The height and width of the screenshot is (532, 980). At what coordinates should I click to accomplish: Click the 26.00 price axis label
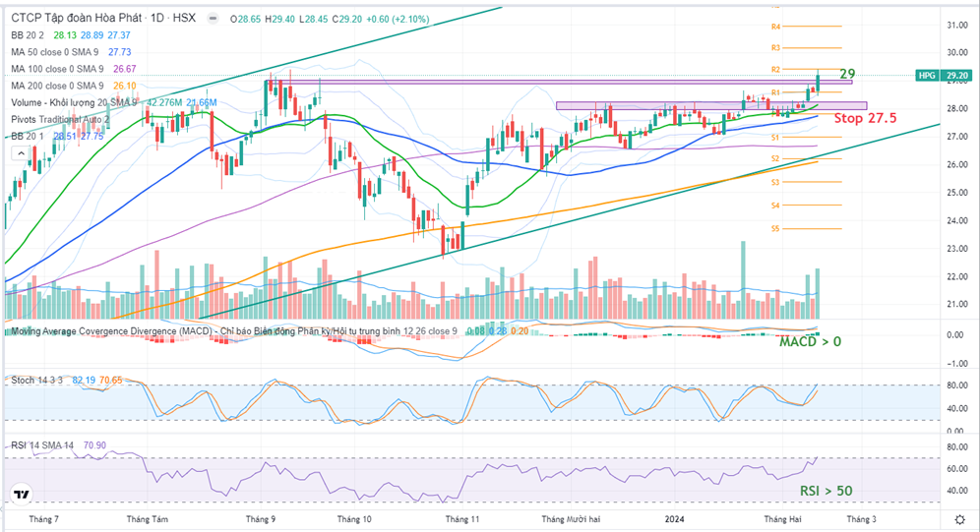[x=957, y=165]
